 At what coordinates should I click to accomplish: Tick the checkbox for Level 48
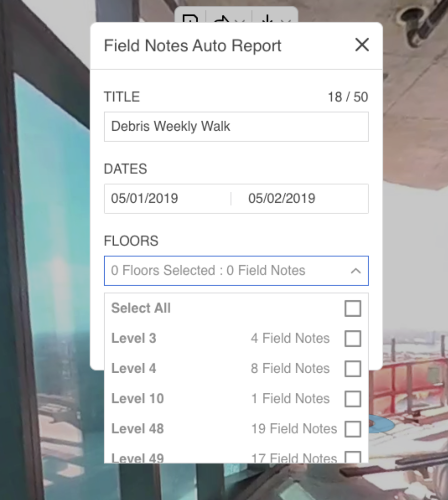pos(353,429)
